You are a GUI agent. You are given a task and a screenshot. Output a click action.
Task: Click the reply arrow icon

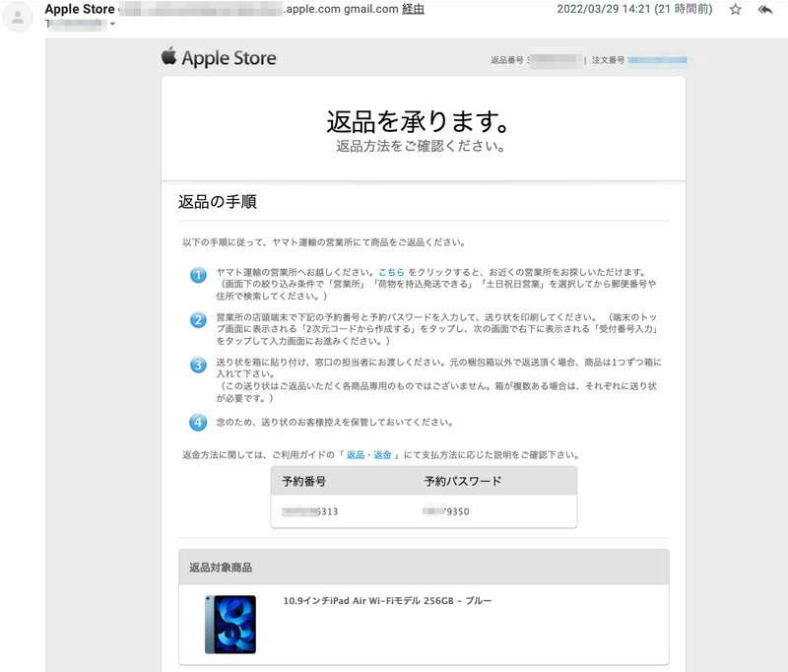(765, 9)
